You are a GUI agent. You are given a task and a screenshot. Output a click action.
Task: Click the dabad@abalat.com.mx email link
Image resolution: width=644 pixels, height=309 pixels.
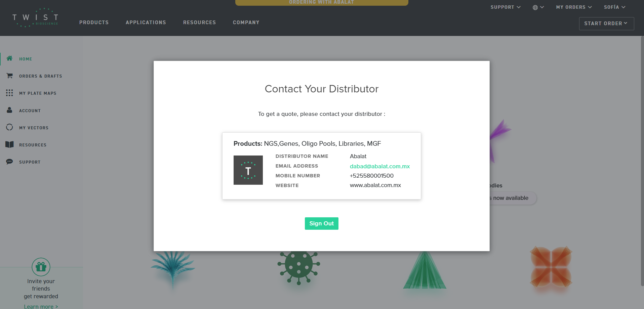[380, 166]
